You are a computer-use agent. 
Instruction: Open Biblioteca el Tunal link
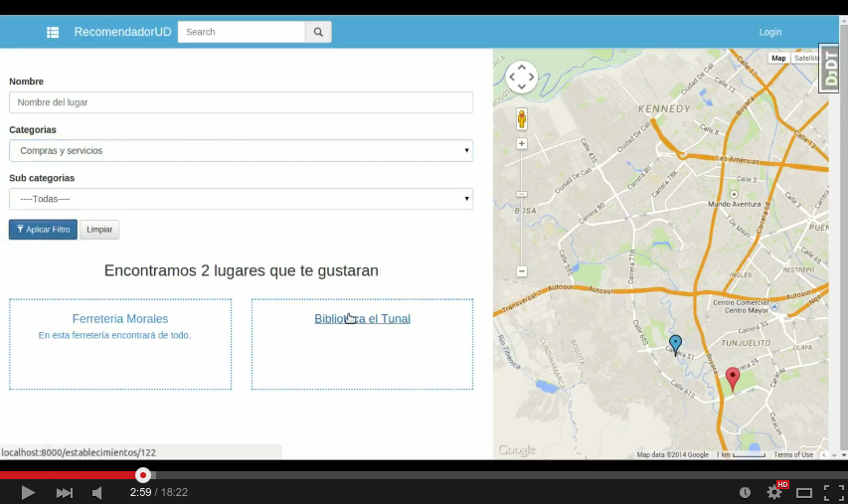click(x=362, y=319)
